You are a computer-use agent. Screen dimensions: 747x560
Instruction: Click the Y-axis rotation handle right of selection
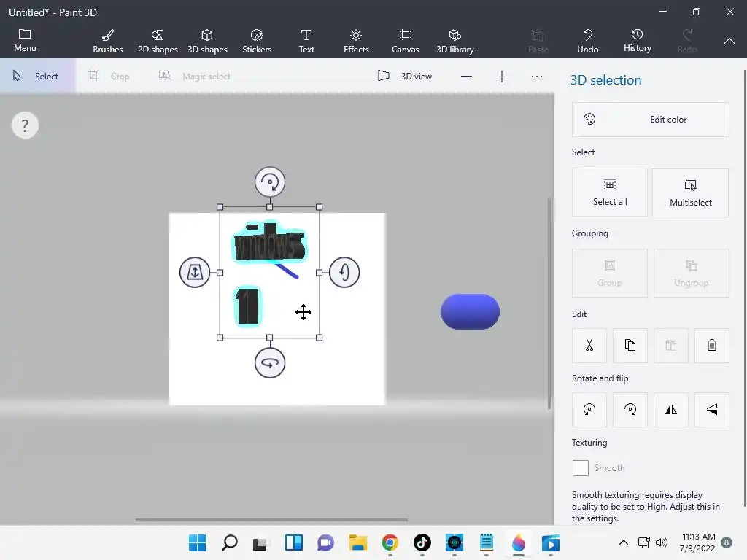pyautogui.click(x=344, y=273)
